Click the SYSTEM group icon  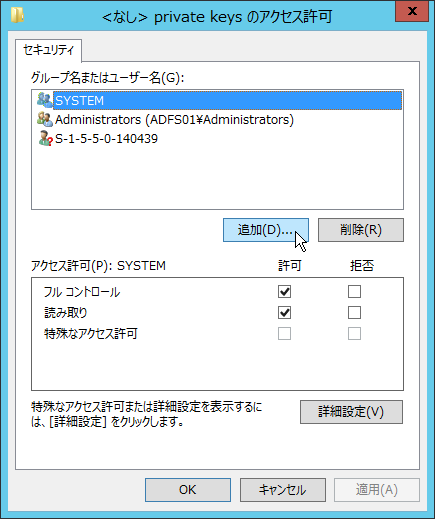pos(45,100)
